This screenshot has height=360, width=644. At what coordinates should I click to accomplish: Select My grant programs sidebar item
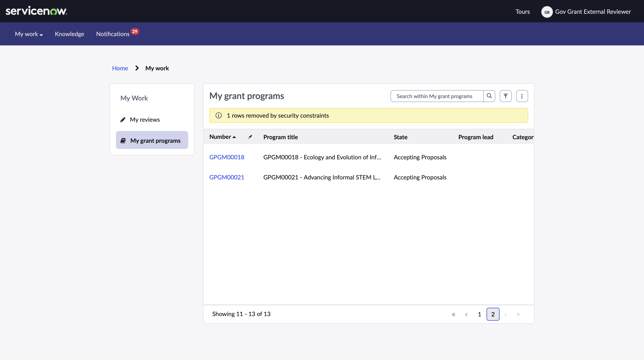coord(152,140)
